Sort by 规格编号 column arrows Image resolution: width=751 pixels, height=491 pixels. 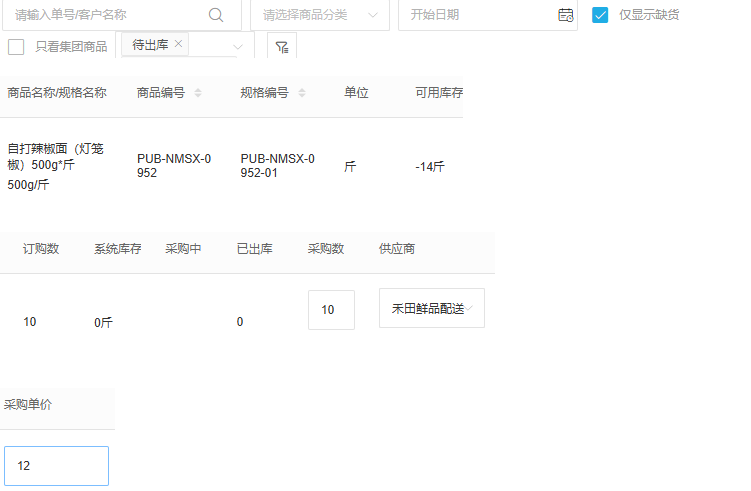(302, 93)
